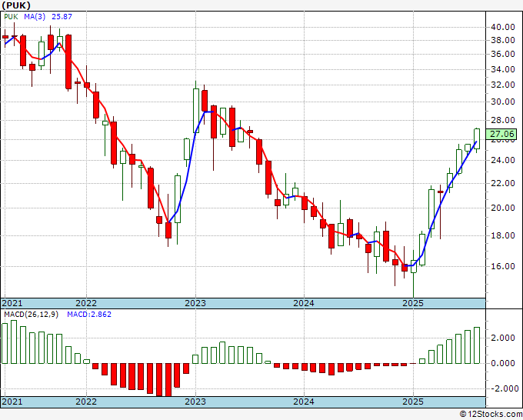Click the 36.00 price axis label
The width and height of the screenshot is (523, 420).
pyautogui.click(x=503, y=54)
